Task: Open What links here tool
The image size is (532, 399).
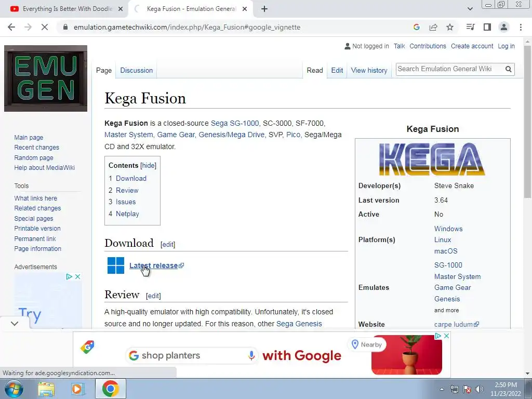Action: coord(36,198)
